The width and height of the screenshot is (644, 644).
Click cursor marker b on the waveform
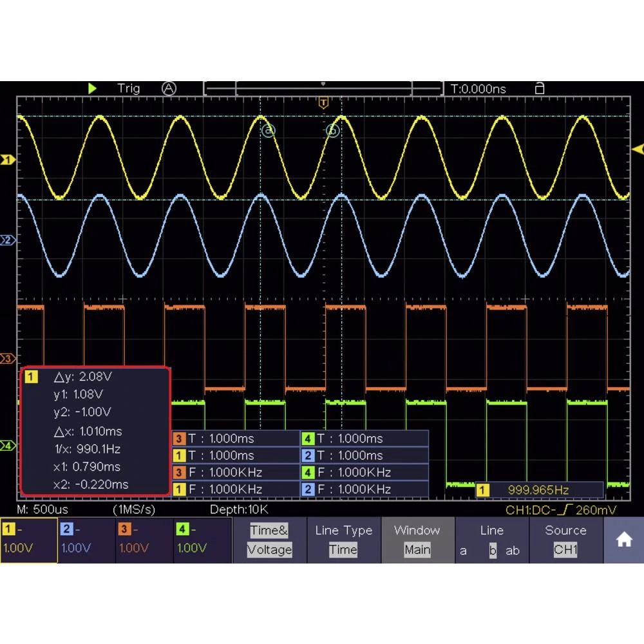[332, 130]
